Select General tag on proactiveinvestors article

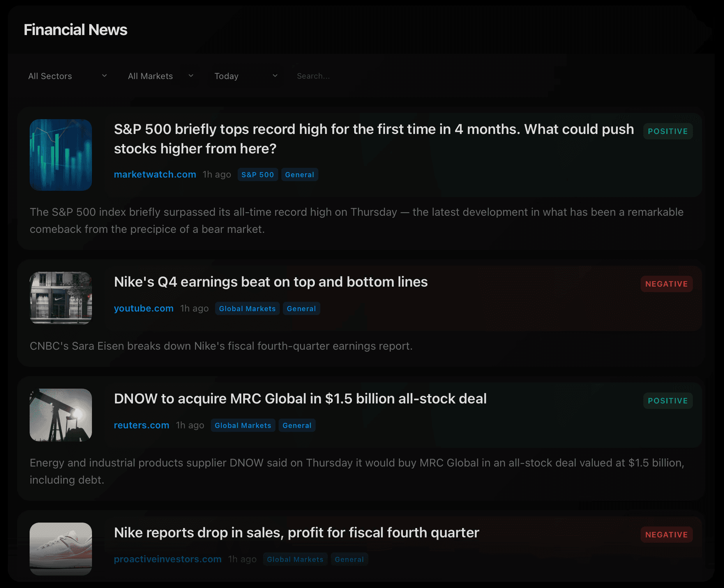[349, 559]
